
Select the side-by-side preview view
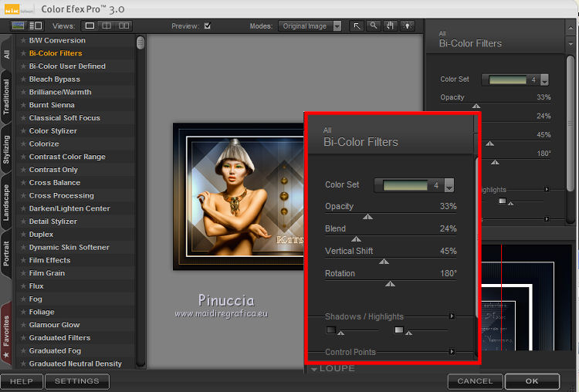click(x=124, y=25)
